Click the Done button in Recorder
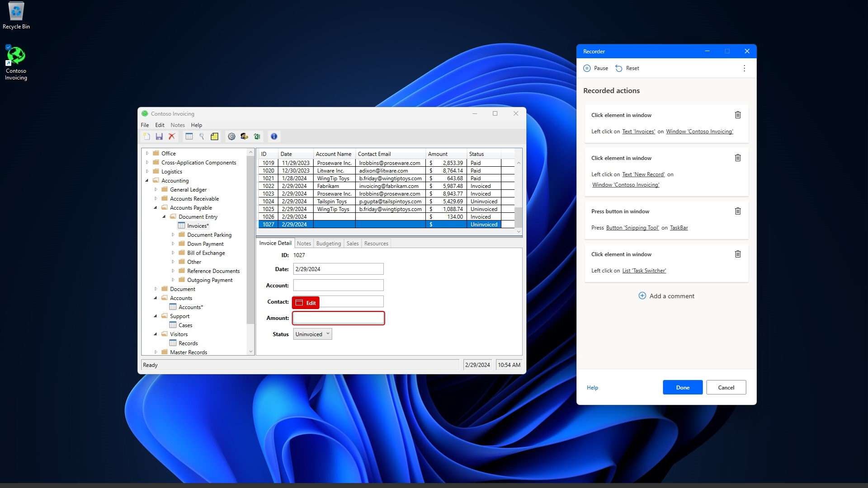The width and height of the screenshot is (868, 488). point(682,387)
